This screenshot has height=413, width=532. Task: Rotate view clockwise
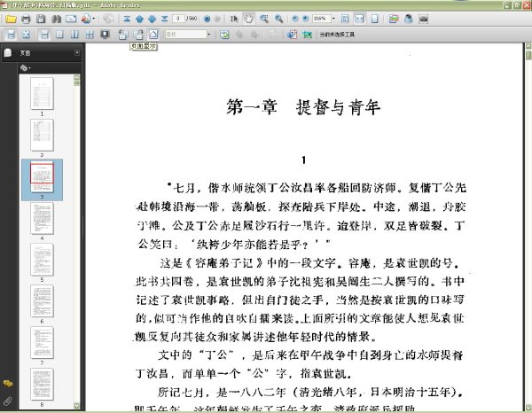[138, 35]
